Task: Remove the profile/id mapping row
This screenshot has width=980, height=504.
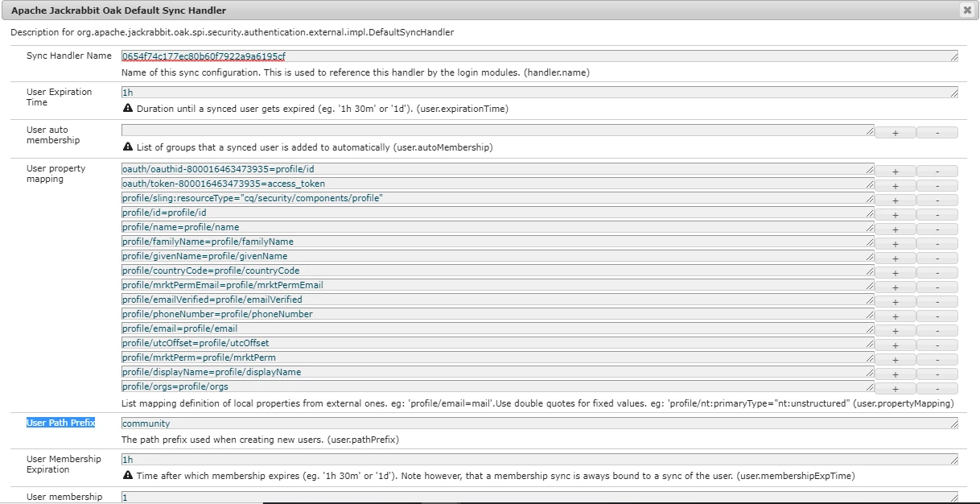Action: [x=937, y=215]
